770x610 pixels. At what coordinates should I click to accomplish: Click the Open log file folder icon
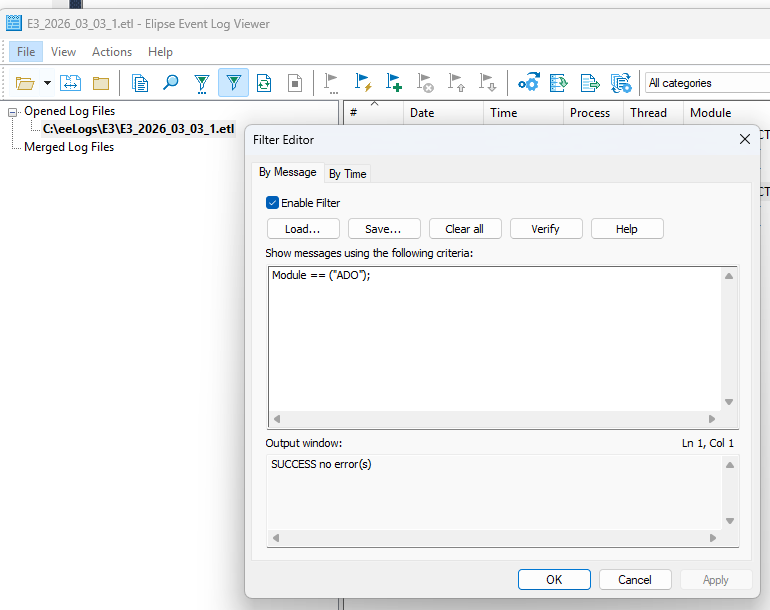[25, 83]
